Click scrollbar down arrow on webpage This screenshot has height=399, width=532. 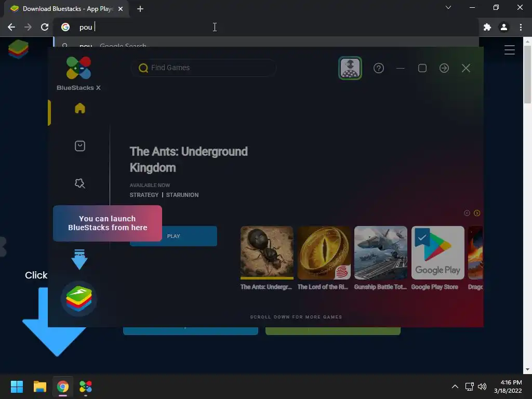(527, 369)
